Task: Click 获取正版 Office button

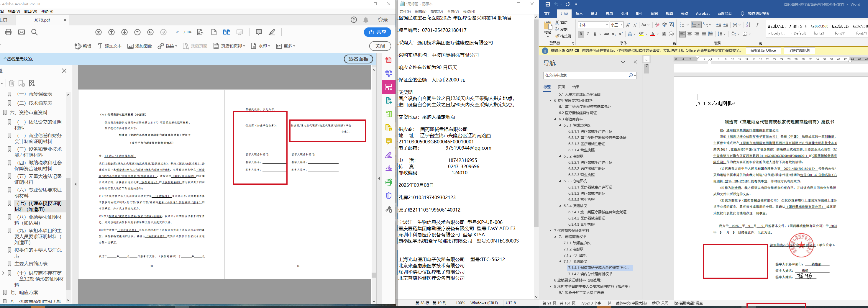Action: pyautogui.click(x=763, y=50)
